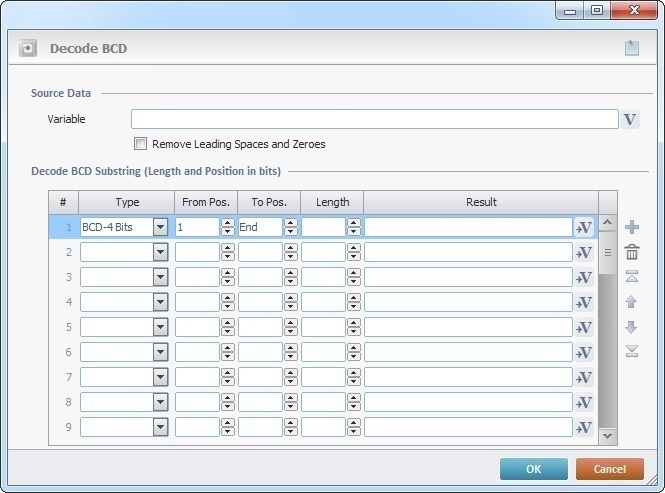This screenshot has width=665, height=493.
Task: Click the Source Data Variable text field
Action: coord(374,120)
